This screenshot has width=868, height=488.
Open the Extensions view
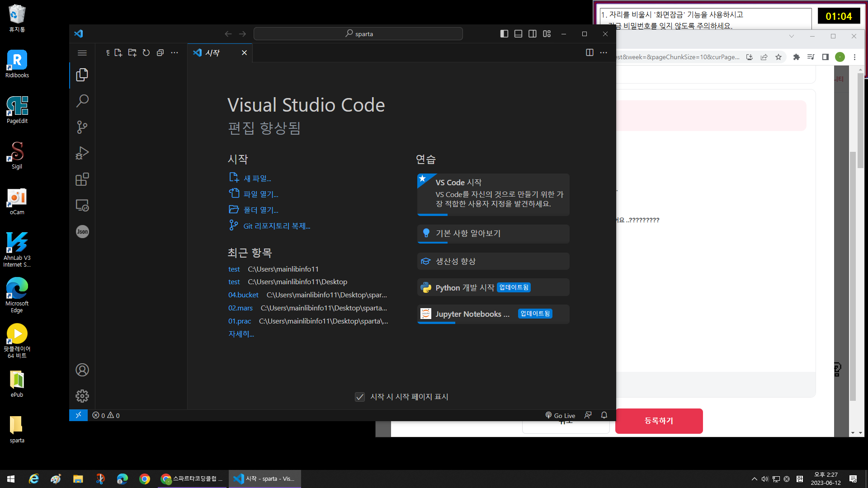tap(82, 179)
